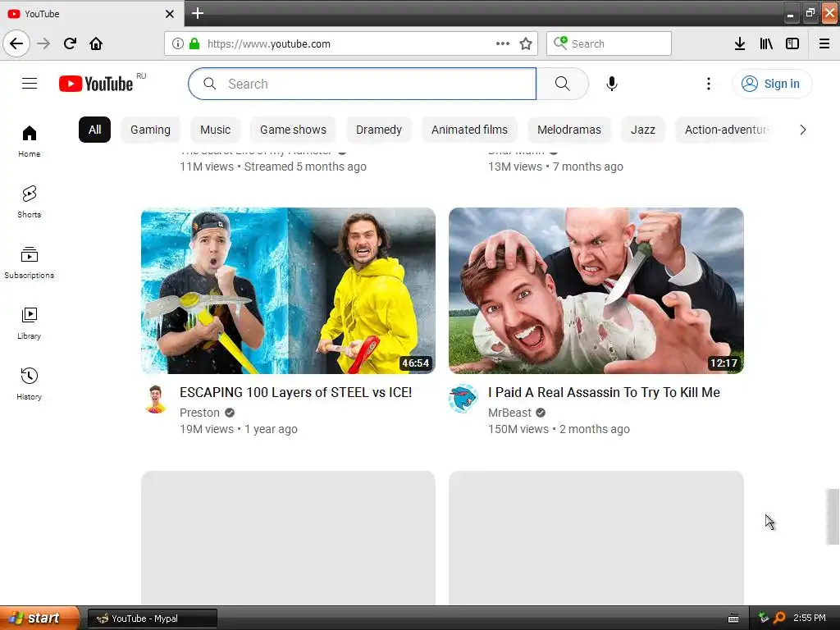Select YouTube - Mypal taskbar button
The width and height of the screenshot is (840, 630).
(153, 619)
